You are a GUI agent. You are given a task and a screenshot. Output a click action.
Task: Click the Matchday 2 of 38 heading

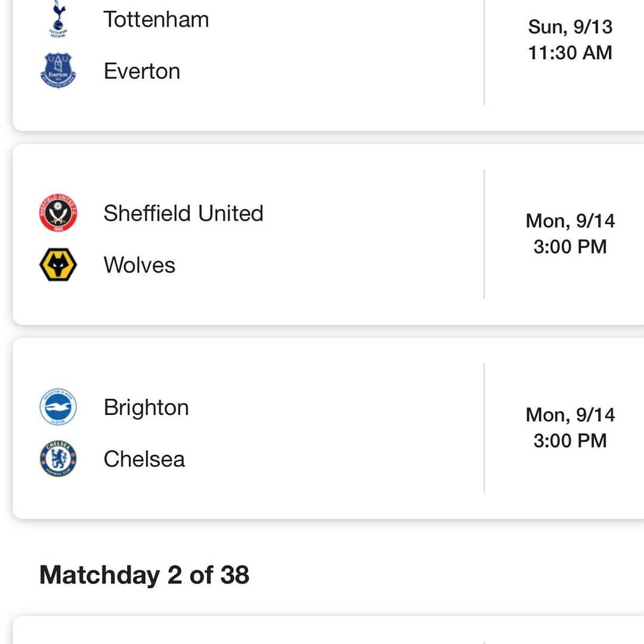coord(144,575)
